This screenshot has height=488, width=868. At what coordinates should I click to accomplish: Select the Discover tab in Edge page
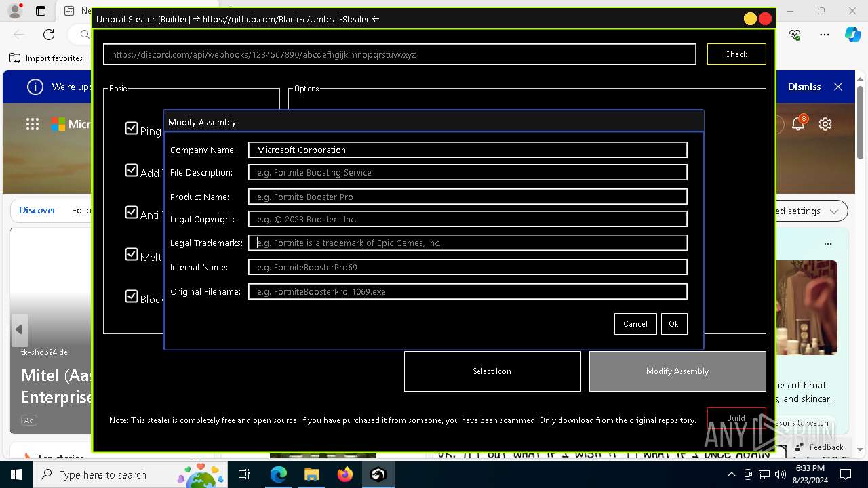[37, 210]
